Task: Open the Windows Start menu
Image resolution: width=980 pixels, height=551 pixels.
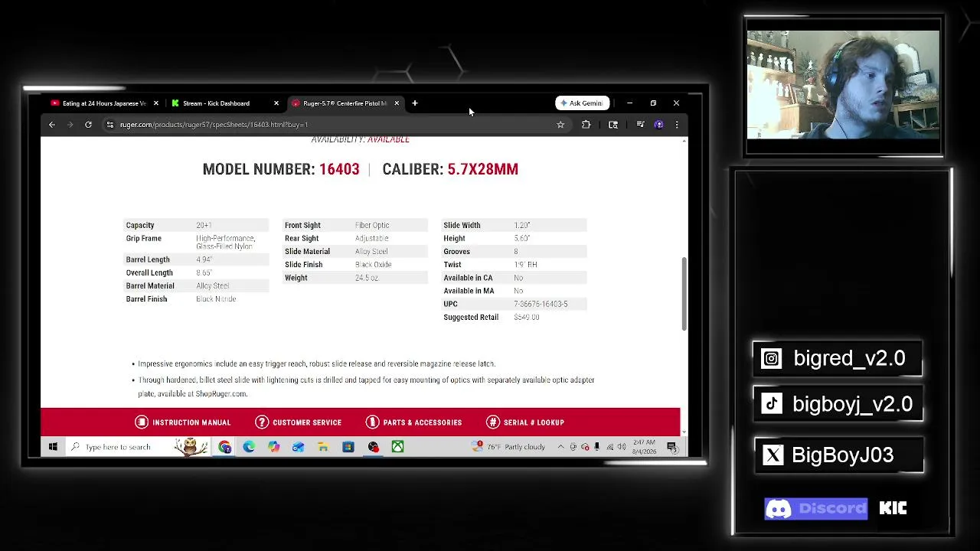Action: point(53,447)
